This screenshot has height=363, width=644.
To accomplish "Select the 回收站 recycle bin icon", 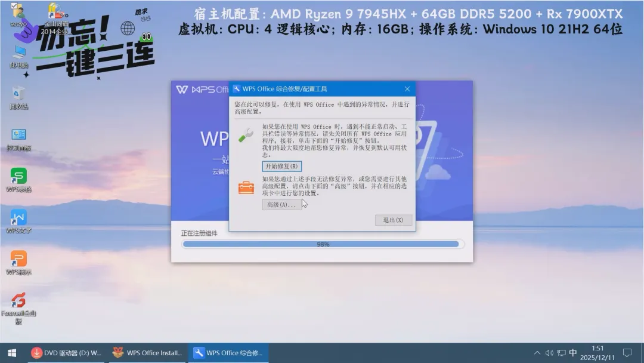I will (x=19, y=98).
